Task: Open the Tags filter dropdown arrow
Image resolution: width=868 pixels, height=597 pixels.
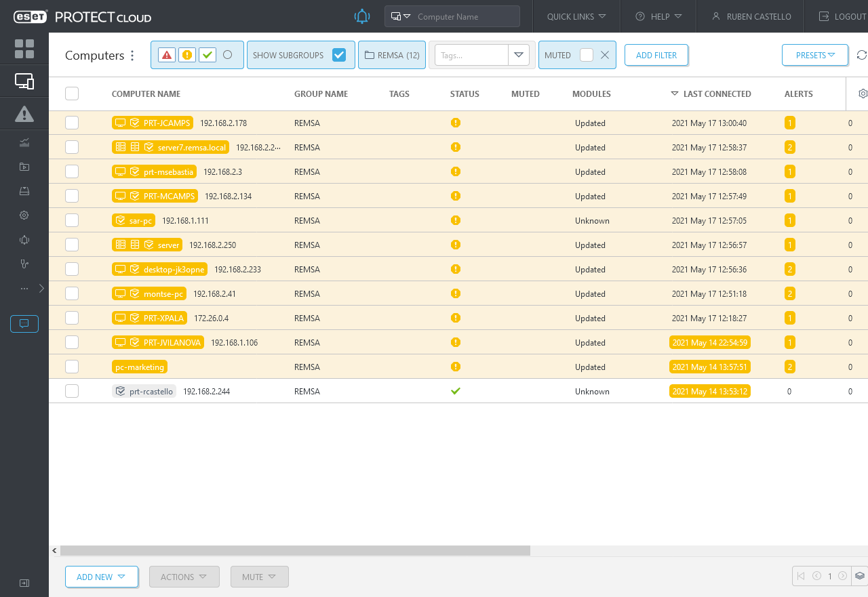Action: 519,55
